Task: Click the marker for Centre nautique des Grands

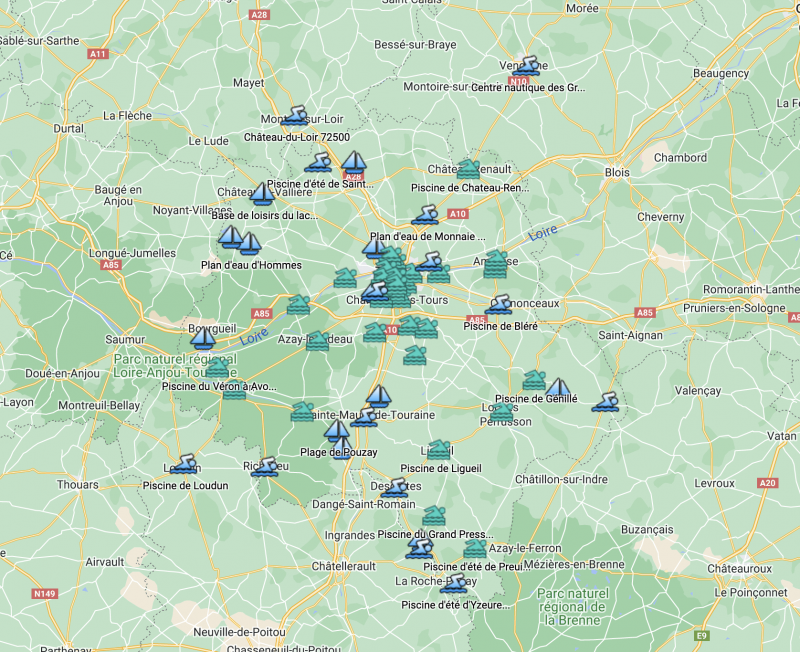Action: [527, 66]
